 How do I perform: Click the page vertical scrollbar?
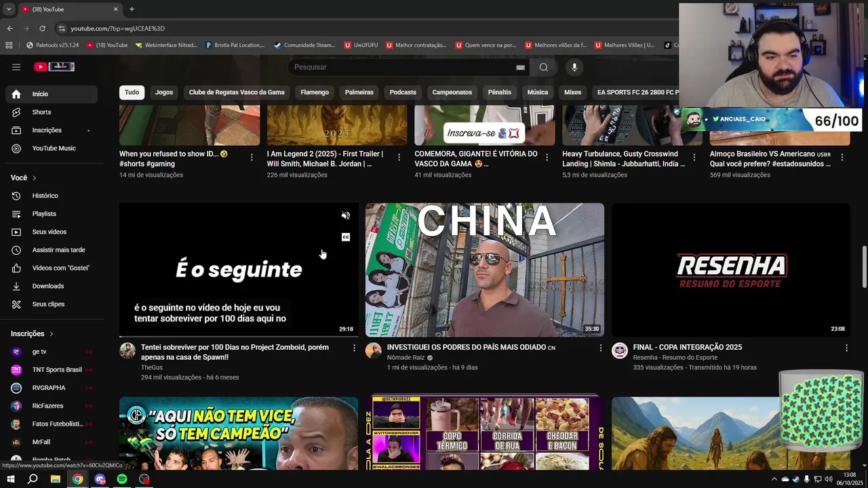point(864,268)
